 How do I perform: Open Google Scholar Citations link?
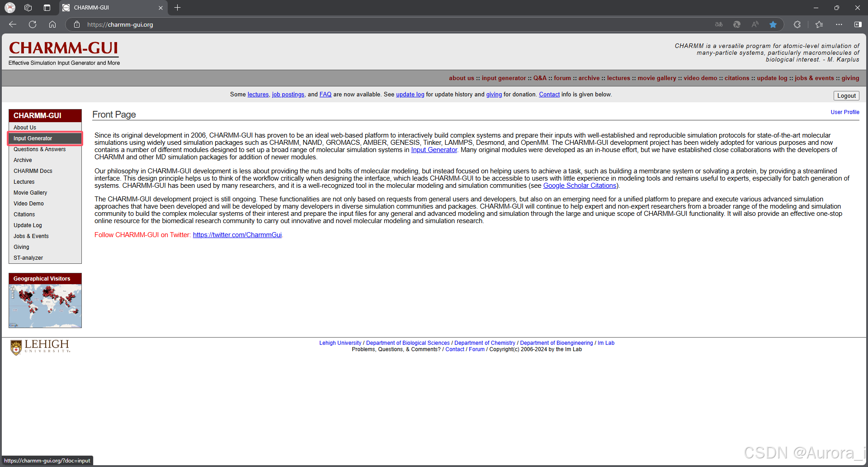(x=580, y=186)
